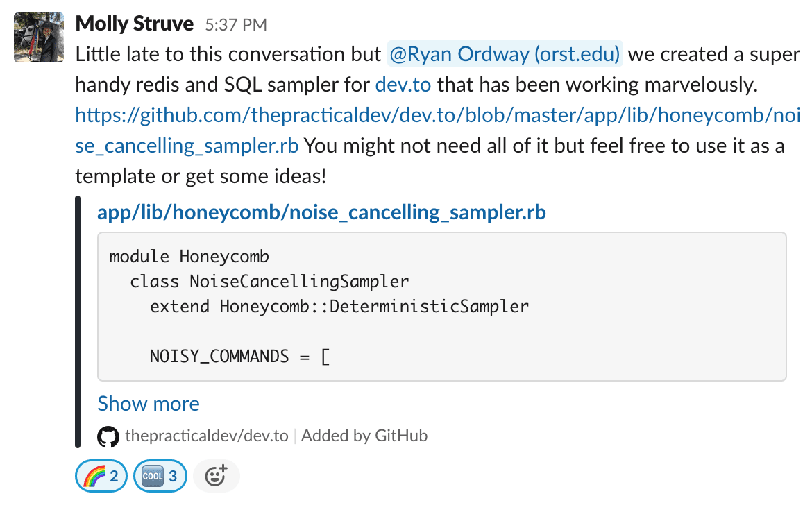Click the rainbow reaction count of 2

coord(116,475)
